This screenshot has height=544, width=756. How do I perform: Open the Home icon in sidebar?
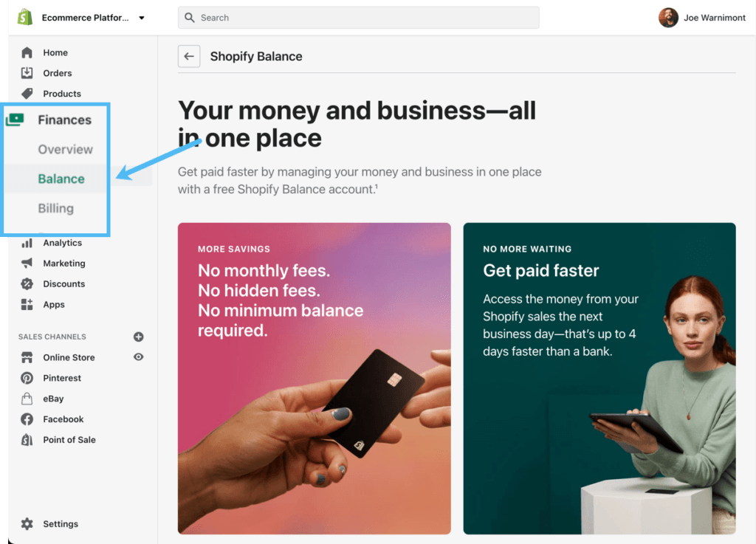pyautogui.click(x=27, y=52)
